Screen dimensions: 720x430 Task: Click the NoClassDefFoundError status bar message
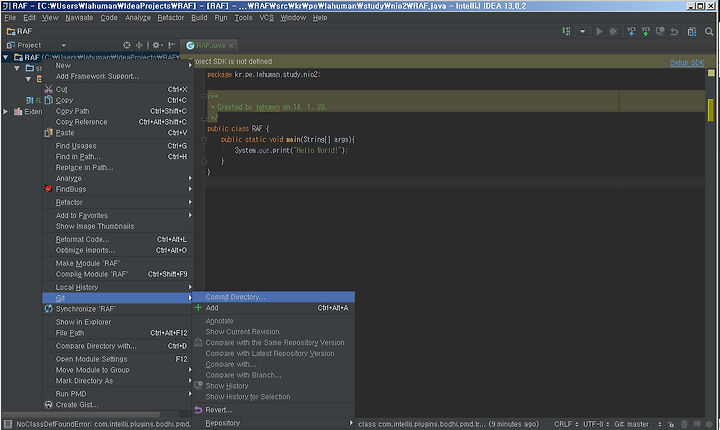(103, 424)
